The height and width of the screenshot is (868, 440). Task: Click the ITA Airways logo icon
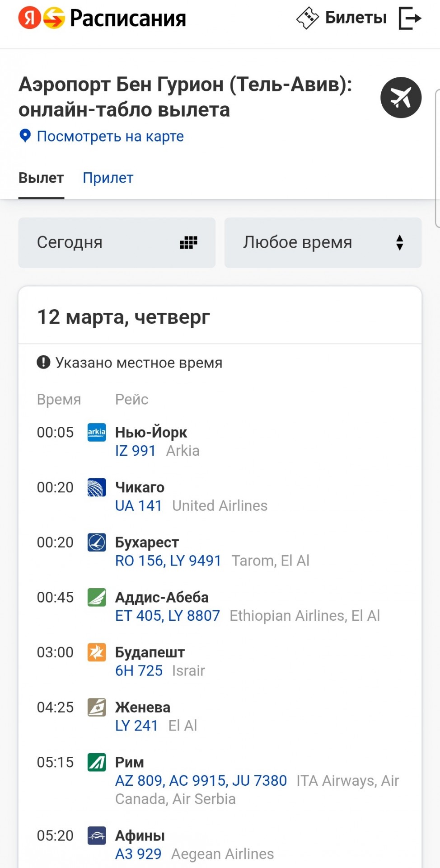click(x=97, y=762)
